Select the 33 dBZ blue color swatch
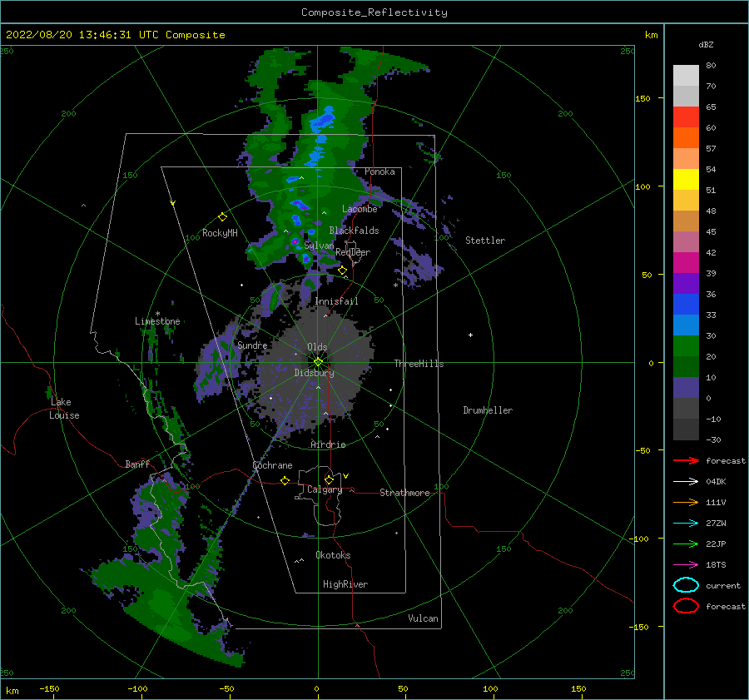749x700 pixels. click(x=686, y=325)
